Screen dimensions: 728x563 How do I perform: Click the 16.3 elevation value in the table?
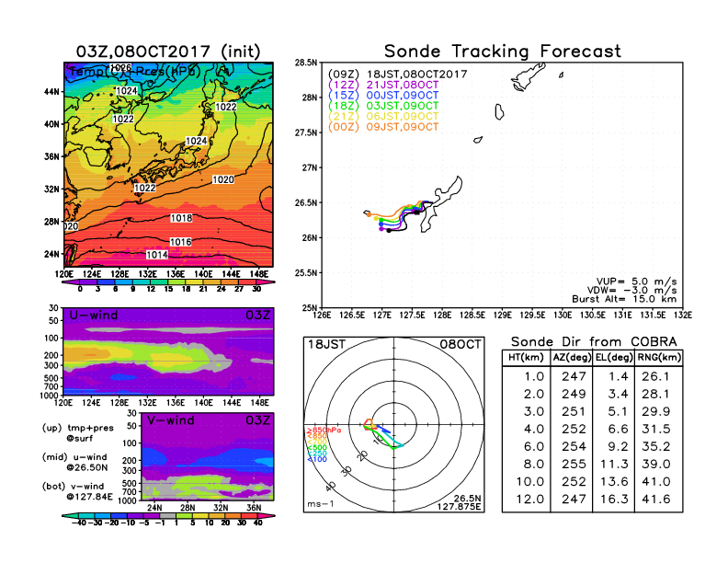[614, 500]
